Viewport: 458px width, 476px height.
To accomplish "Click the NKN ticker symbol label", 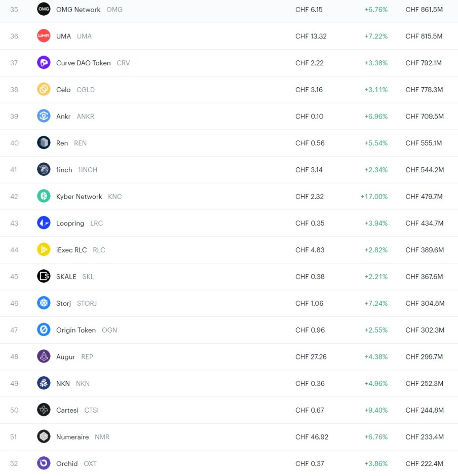I will pos(83,383).
